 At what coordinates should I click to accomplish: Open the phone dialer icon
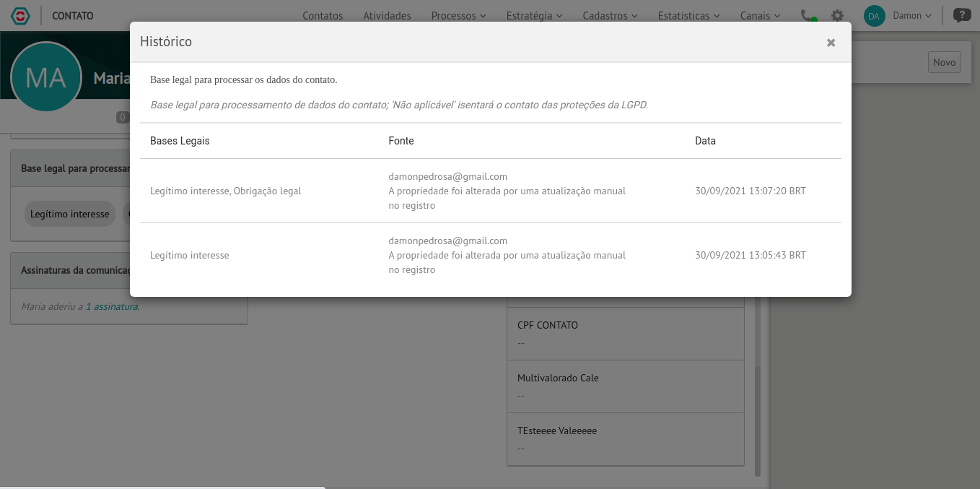click(808, 16)
